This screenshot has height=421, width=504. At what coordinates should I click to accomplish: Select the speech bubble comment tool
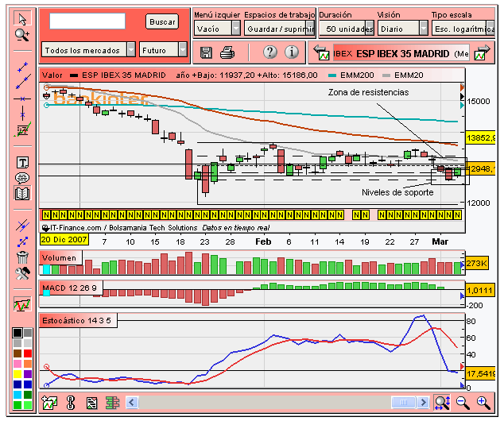(22, 178)
